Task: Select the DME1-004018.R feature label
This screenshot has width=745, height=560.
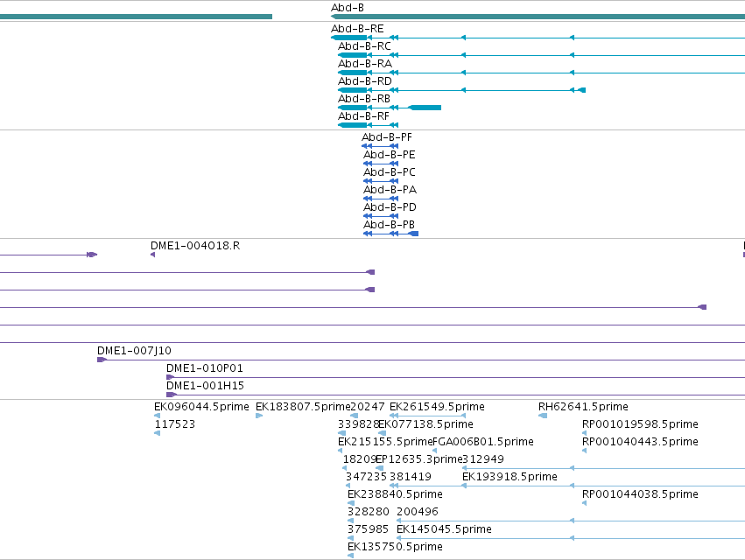Action: click(195, 246)
